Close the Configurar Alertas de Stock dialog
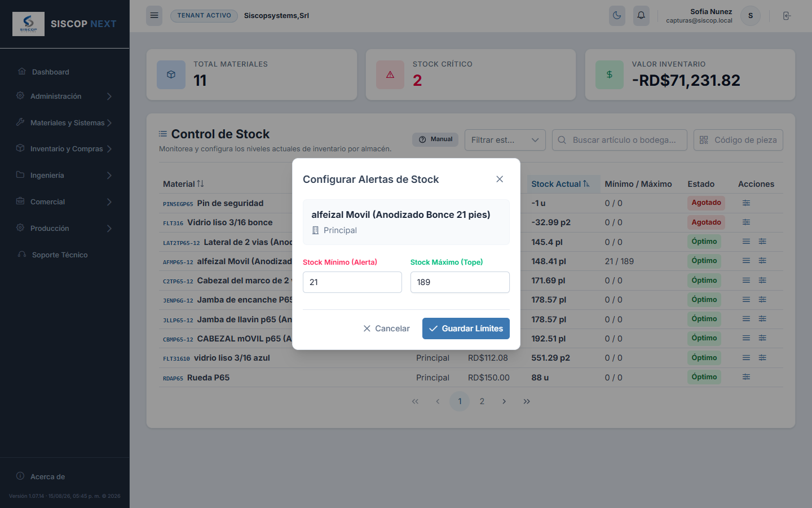Image resolution: width=812 pixels, height=508 pixels. pyautogui.click(x=500, y=179)
